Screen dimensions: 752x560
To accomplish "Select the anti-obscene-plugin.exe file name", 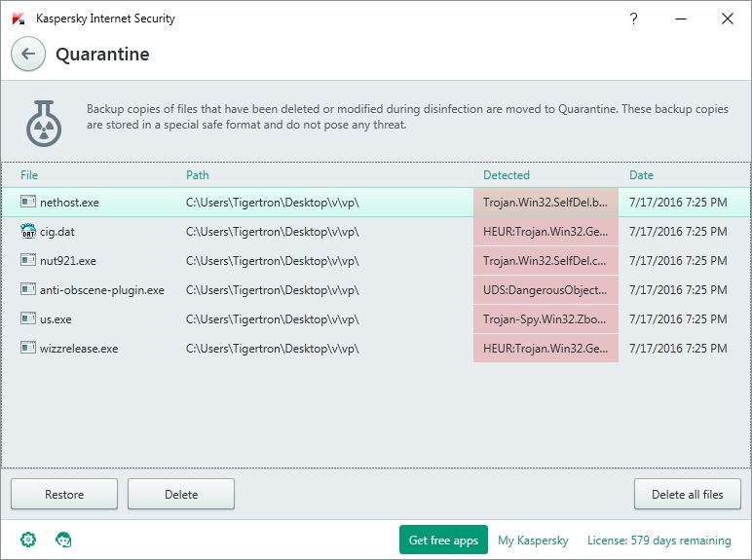I will (102, 290).
